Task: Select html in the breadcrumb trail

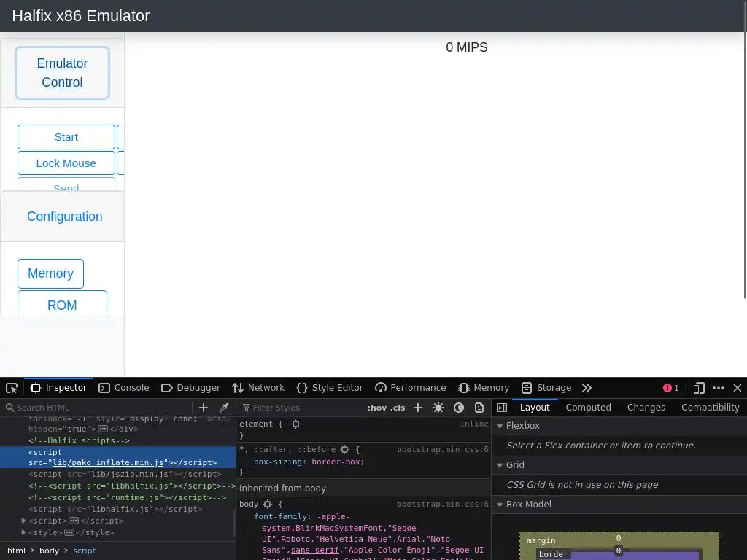Action: click(16, 551)
